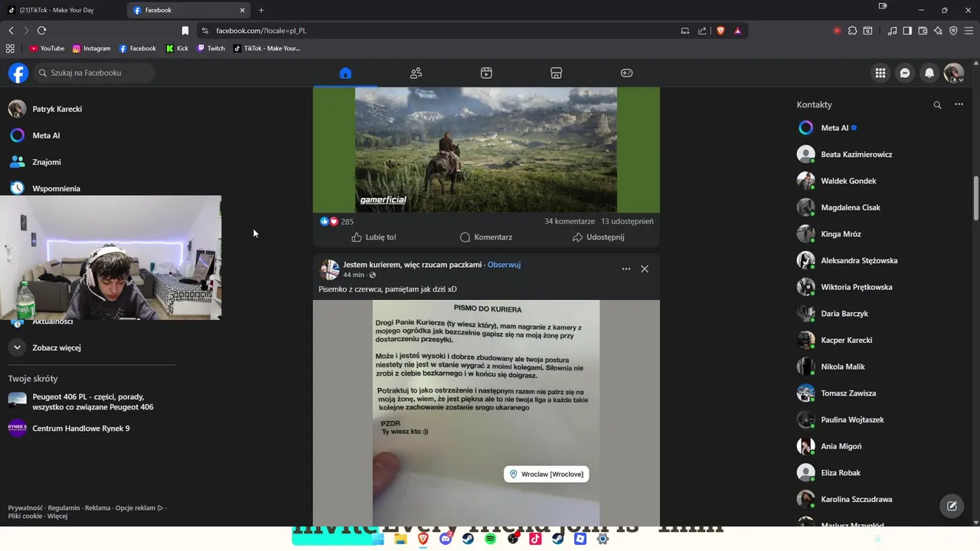Follow the page via Obserwuj link
This screenshot has width=980, height=551.
point(504,265)
